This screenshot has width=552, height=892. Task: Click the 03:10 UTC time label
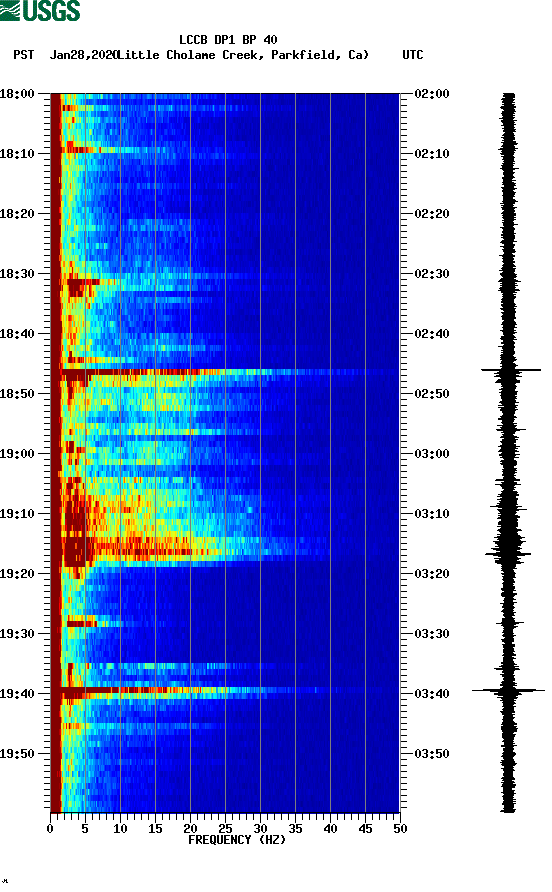pyautogui.click(x=432, y=514)
